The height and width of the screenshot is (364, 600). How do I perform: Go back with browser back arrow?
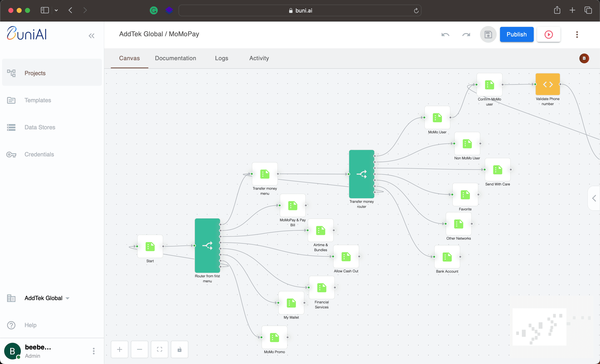coord(70,10)
